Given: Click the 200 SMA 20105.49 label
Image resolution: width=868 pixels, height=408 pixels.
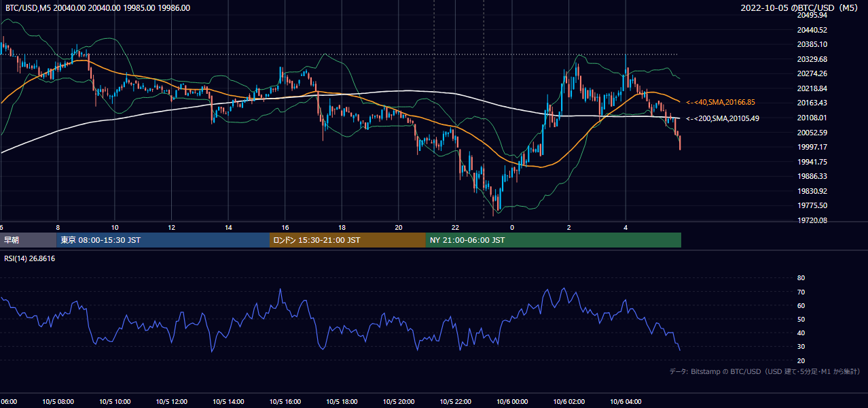Looking at the screenshot, I should click(x=723, y=118).
